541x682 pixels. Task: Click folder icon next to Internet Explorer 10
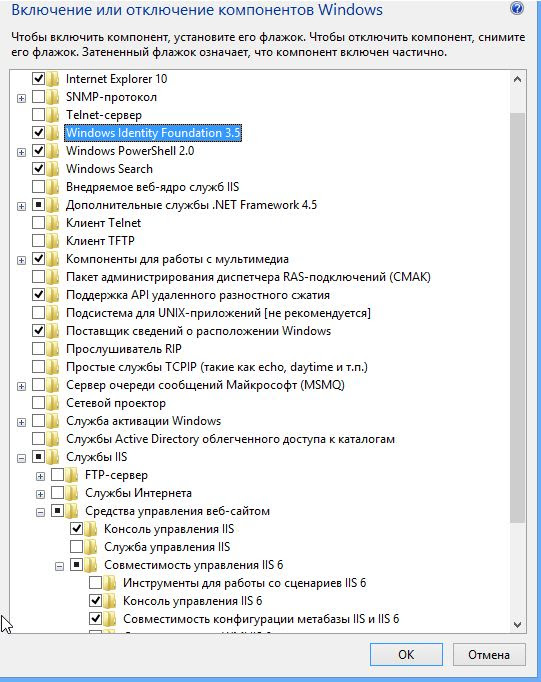[x=53, y=79]
